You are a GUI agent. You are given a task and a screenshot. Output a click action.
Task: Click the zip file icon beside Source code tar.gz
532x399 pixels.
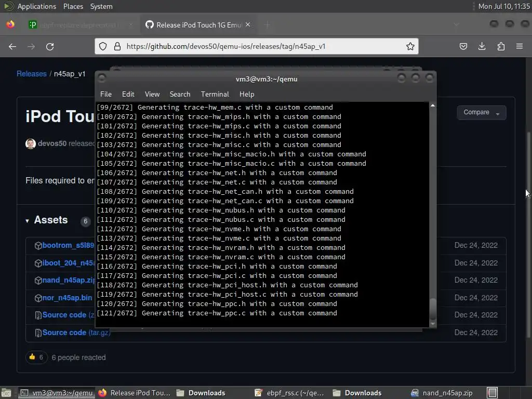pyautogui.click(x=38, y=333)
